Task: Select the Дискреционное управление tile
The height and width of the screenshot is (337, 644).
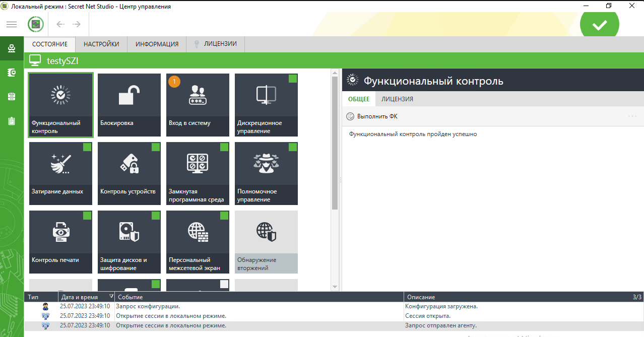Action: 266,105
